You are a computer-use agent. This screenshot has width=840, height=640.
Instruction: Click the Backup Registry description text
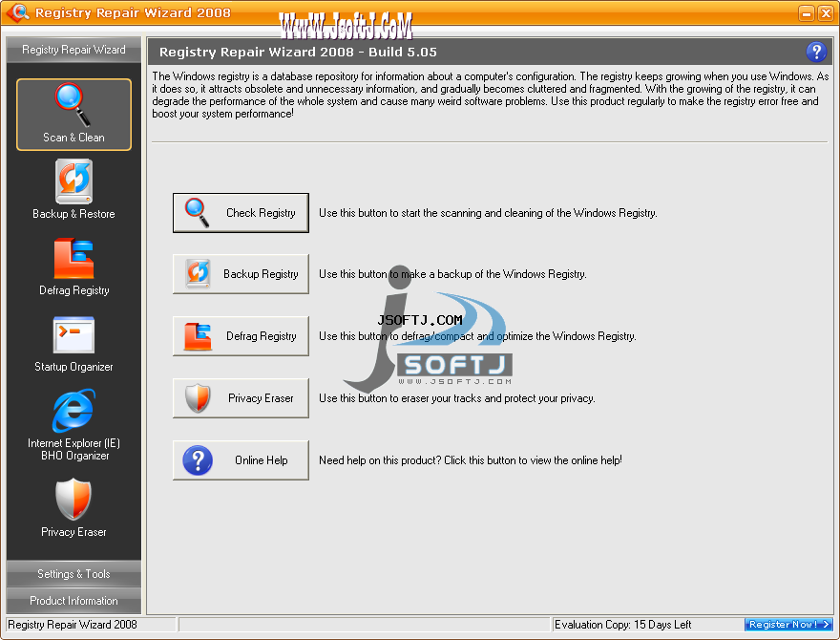coord(452,274)
